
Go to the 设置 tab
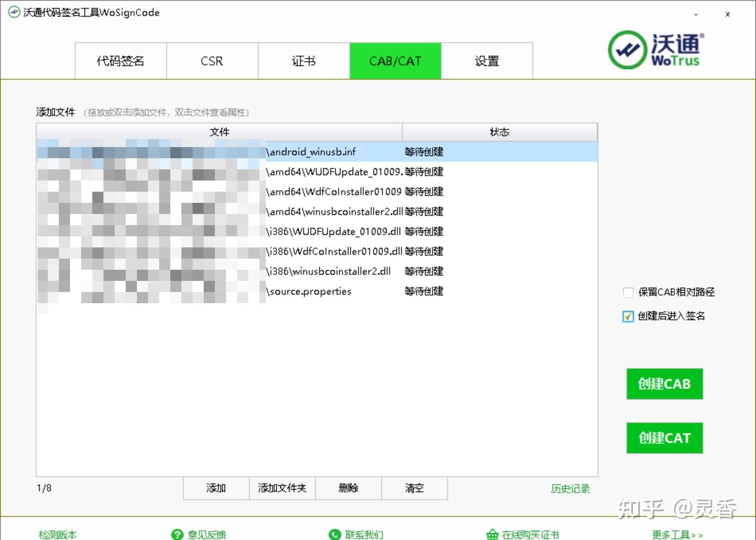487,61
